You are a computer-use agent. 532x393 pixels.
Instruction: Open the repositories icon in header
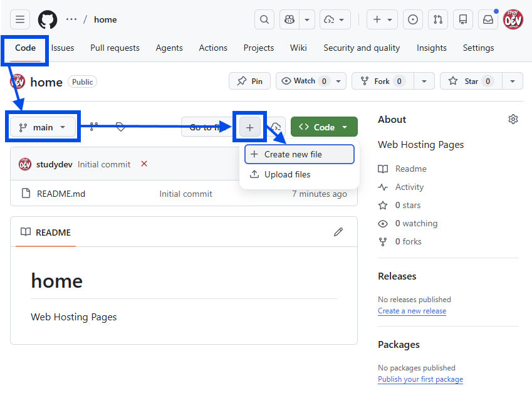[463, 19]
